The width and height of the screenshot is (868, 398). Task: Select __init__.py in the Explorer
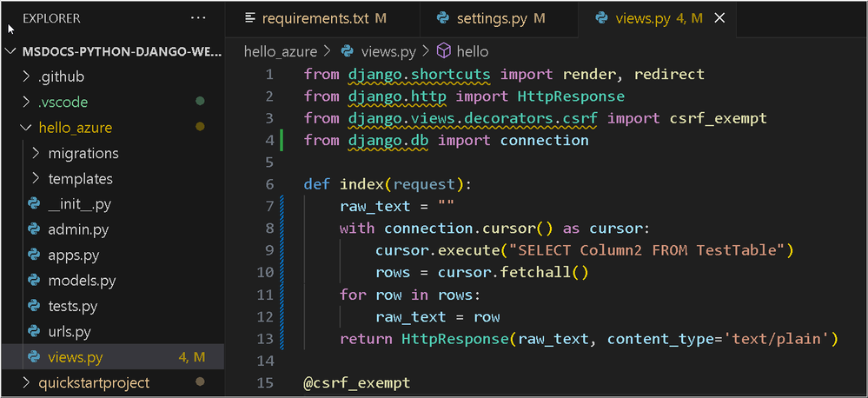(x=79, y=204)
